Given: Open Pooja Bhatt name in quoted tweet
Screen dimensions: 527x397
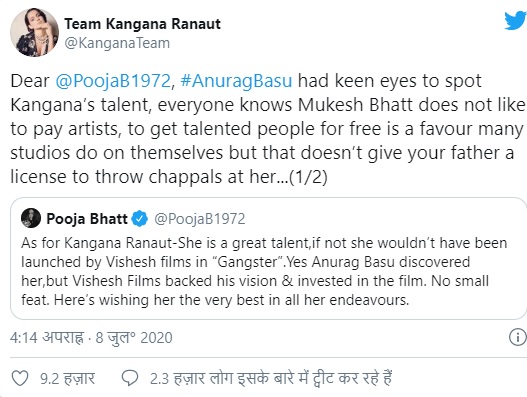Looking at the screenshot, I should (87, 219).
